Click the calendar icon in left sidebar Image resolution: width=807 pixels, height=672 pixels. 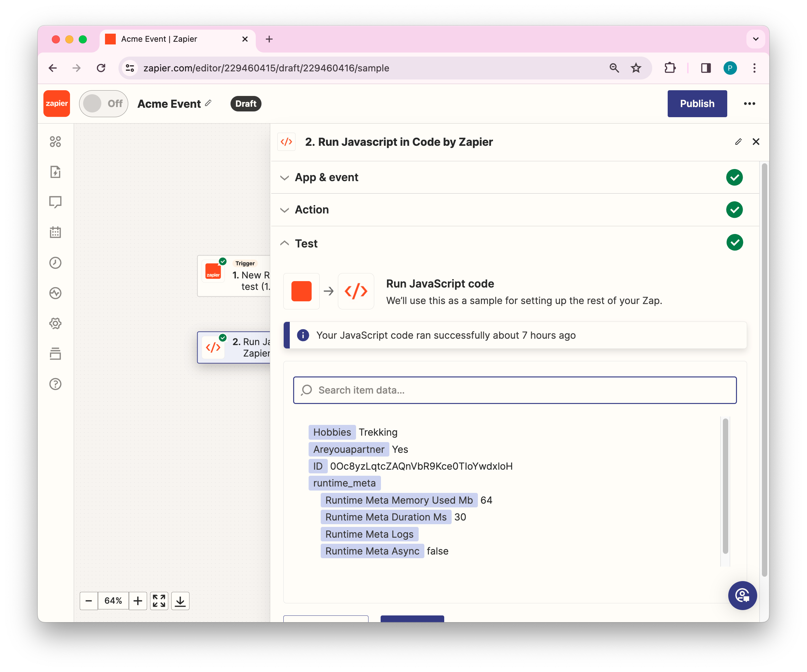click(x=55, y=232)
